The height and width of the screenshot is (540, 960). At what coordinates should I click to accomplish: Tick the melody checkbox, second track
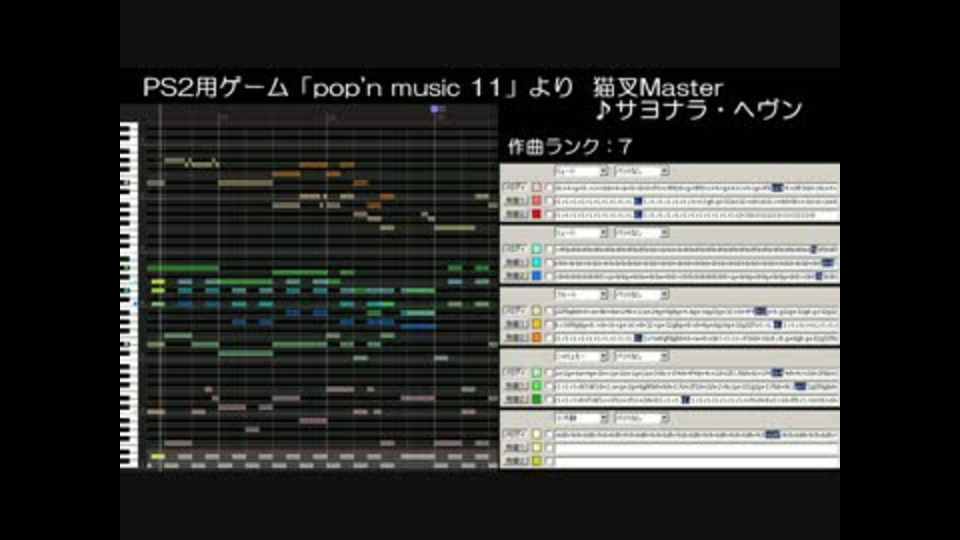[549, 249]
